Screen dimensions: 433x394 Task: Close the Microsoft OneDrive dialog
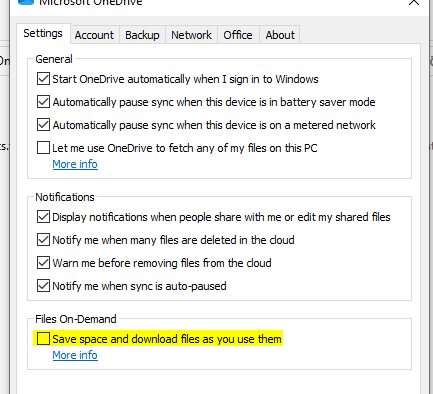click(414, 2)
